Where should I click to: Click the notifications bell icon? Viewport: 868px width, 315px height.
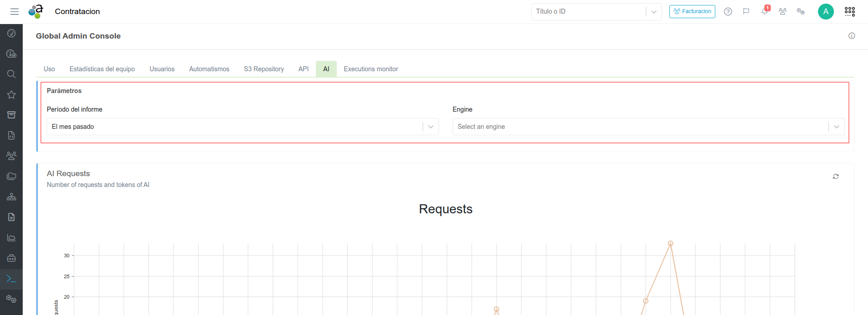[764, 12]
